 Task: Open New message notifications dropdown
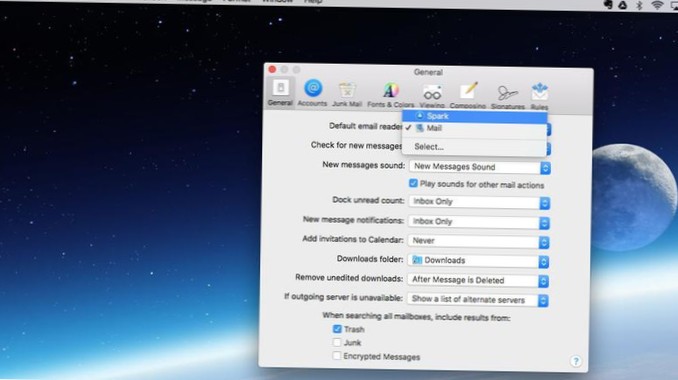[x=479, y=222]
